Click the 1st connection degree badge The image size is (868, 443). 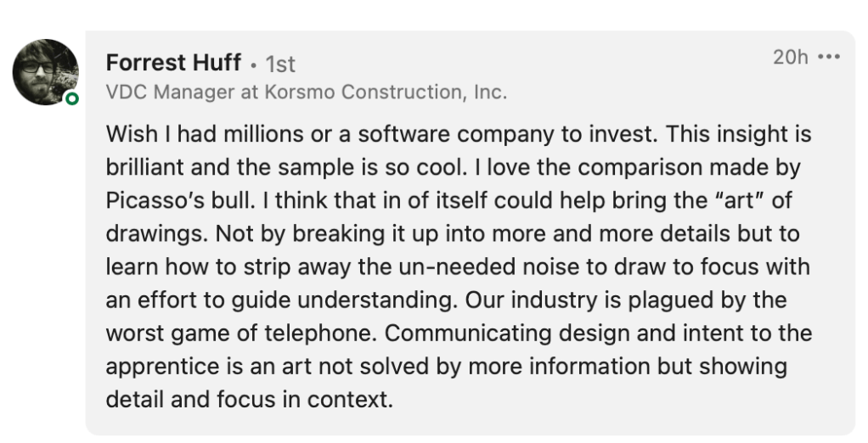pyautogui.click(x=280, y=64)
